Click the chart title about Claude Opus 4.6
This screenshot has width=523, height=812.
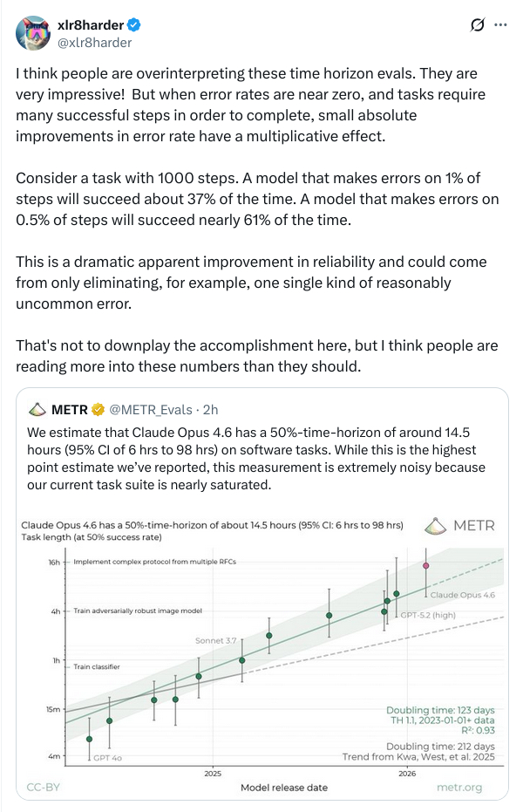click(x=211, y=525)
